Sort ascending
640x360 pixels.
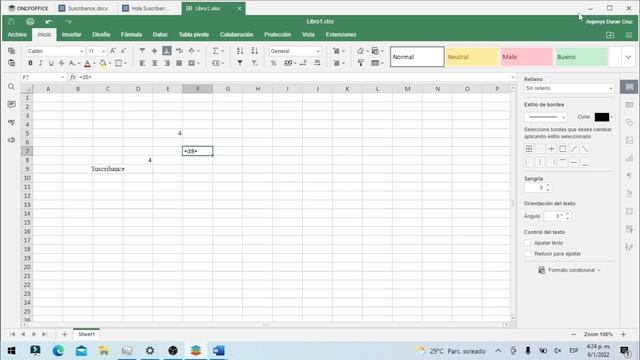coord(240,51)
